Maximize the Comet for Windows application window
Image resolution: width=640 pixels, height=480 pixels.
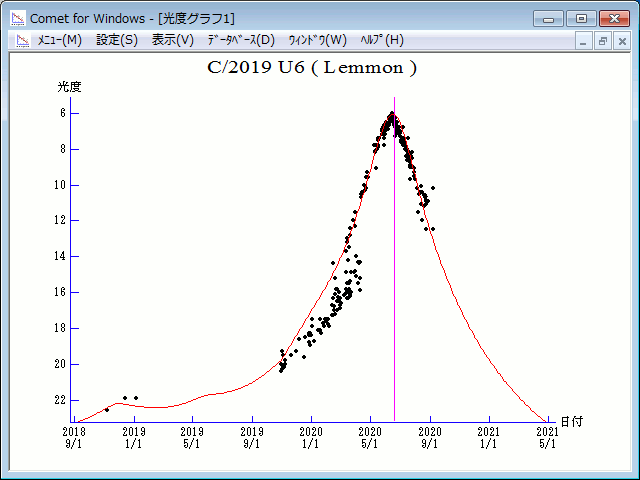[x=580, y=18]
